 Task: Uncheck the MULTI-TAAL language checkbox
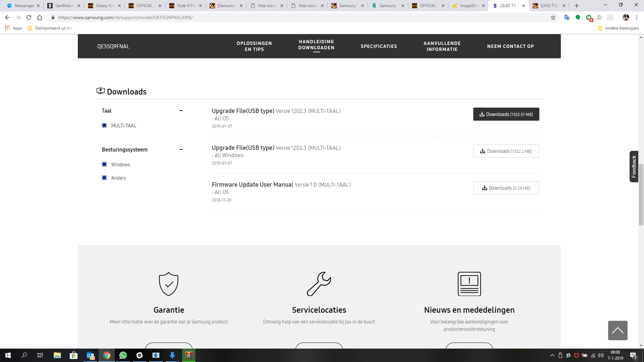104,125
